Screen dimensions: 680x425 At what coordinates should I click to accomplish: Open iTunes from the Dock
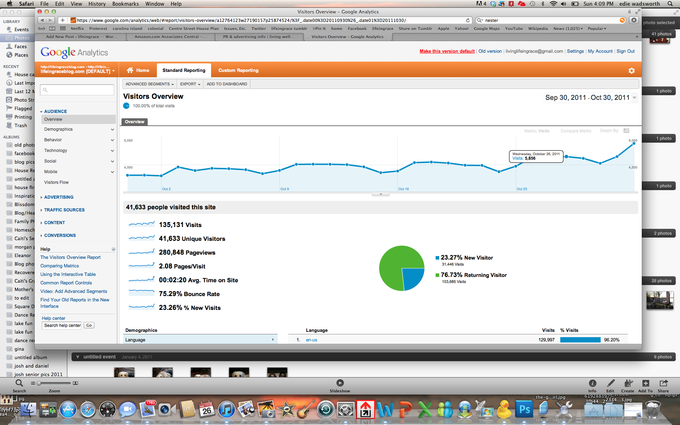(x=226, y=409)
